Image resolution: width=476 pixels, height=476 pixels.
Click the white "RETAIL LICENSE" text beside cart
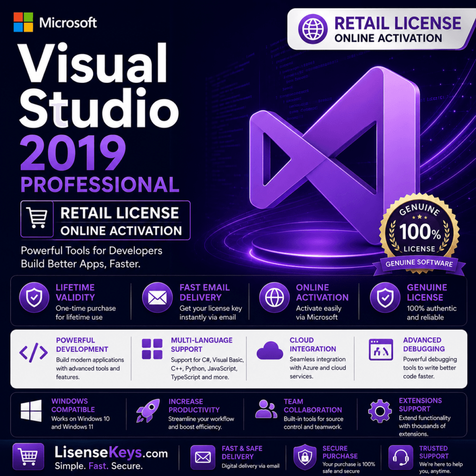click(119, 213)
